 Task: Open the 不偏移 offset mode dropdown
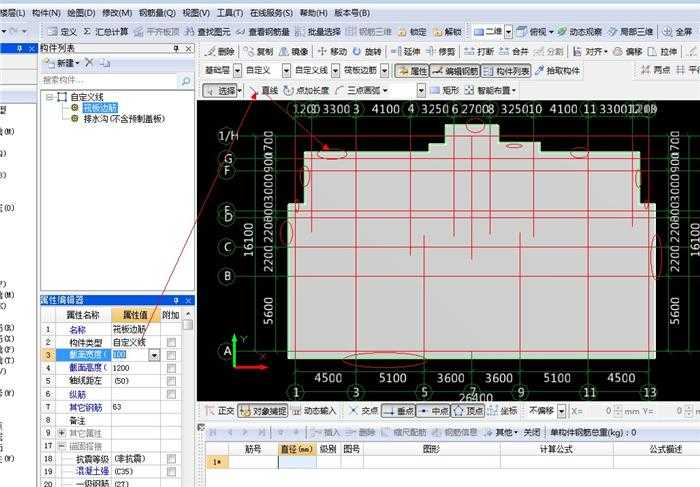pyautogui.click(x=562, y=411)
